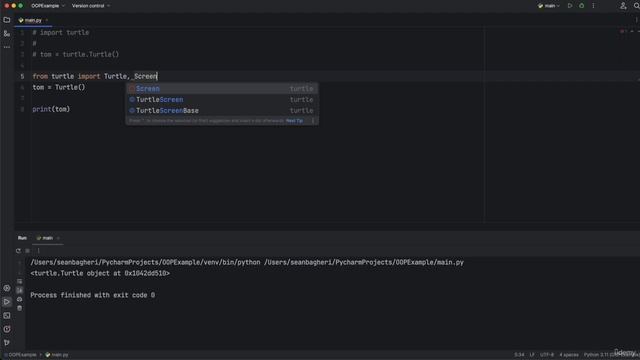
Task: Open Search Everywhere with the magnifier icon
Action: [636, 6]
